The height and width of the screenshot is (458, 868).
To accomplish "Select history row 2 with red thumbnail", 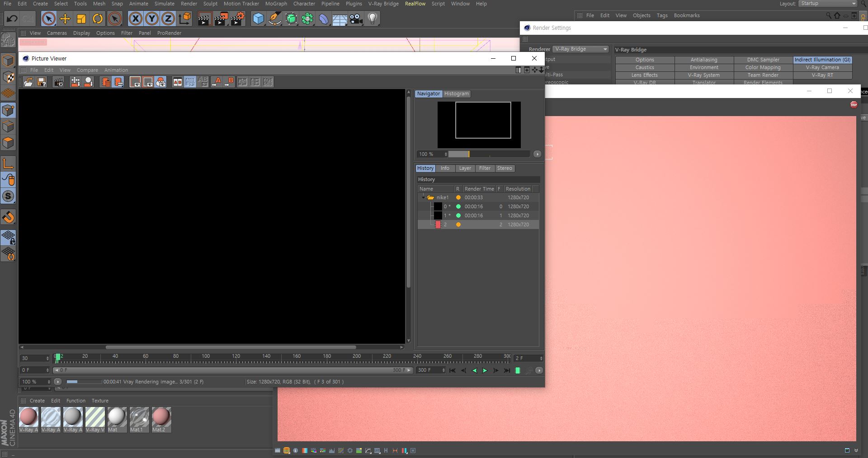I will (478, 224).
